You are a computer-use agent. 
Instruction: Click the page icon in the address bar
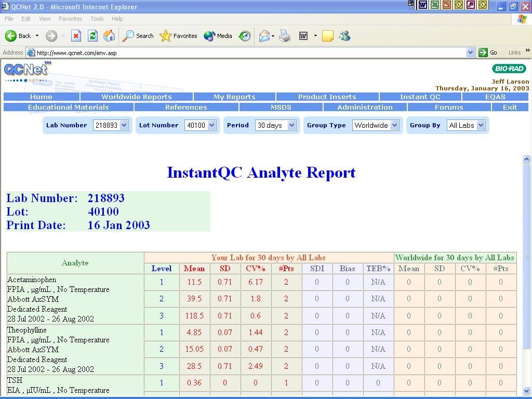(x=31, y=52)
